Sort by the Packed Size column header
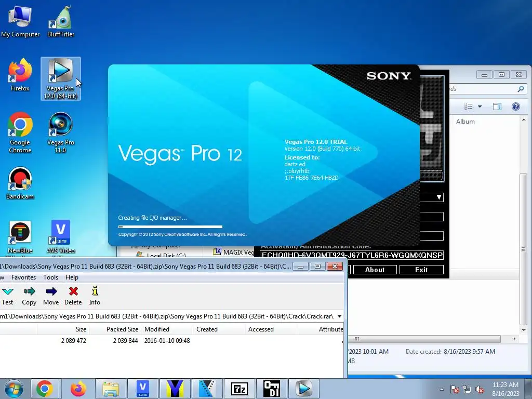The image size is (532, 399). tap(115, 329)
